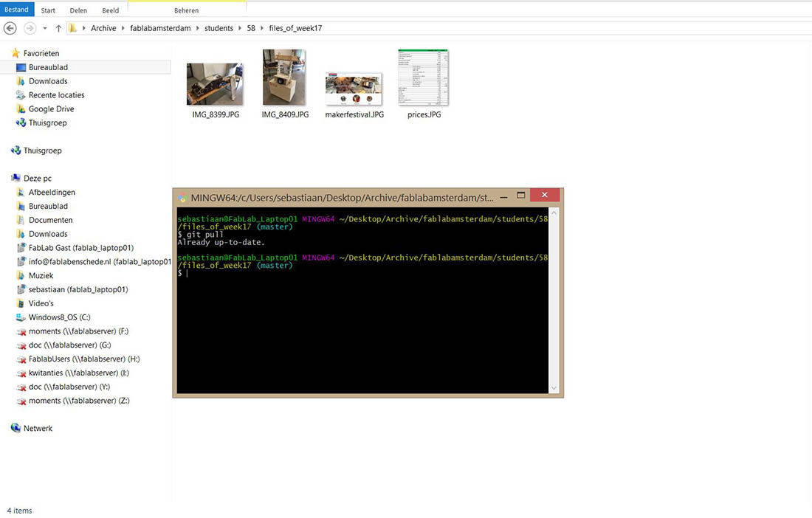Open Bureaublad under Deze pc
Image resolution: width=812 pixels, height=518 pixels.
point(48,206)
